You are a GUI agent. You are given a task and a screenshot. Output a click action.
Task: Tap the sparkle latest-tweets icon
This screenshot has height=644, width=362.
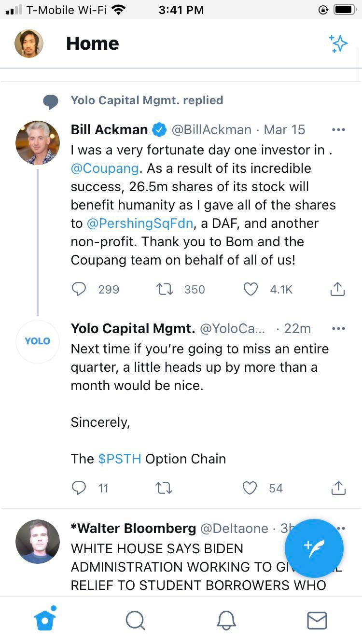[338, 43]
